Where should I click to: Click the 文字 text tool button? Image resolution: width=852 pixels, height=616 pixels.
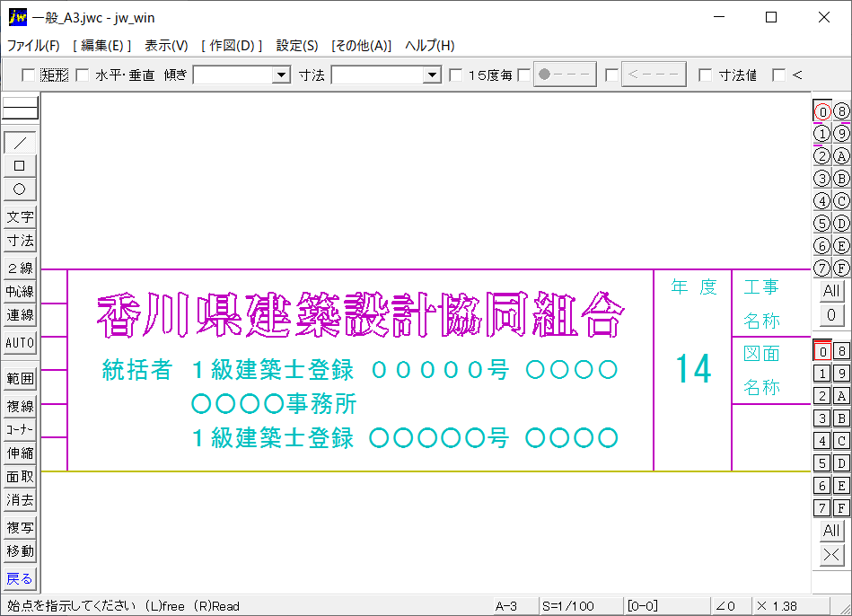tap(20, 217)
